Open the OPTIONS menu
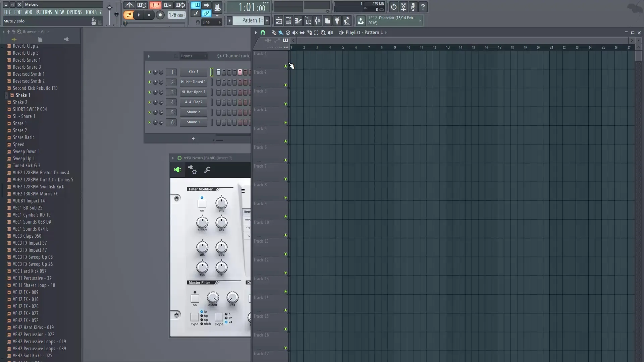 [x=74, y=12]
